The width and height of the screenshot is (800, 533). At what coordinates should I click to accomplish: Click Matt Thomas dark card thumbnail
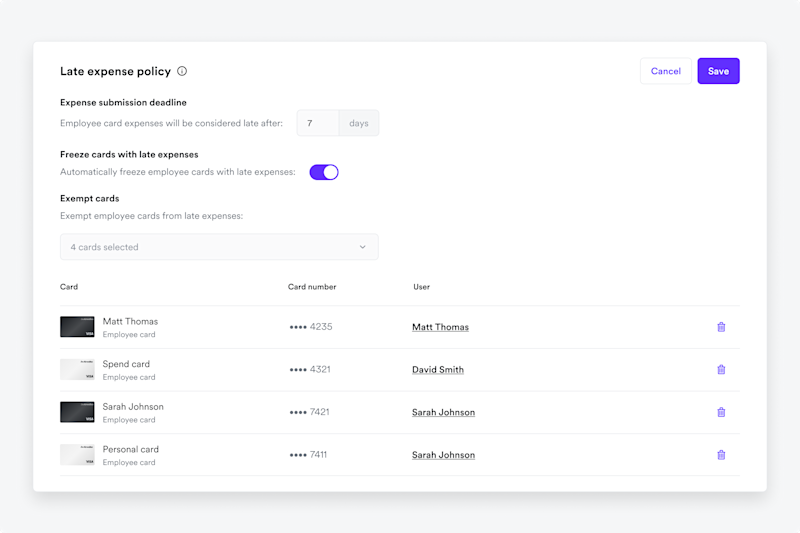[77, 327]
